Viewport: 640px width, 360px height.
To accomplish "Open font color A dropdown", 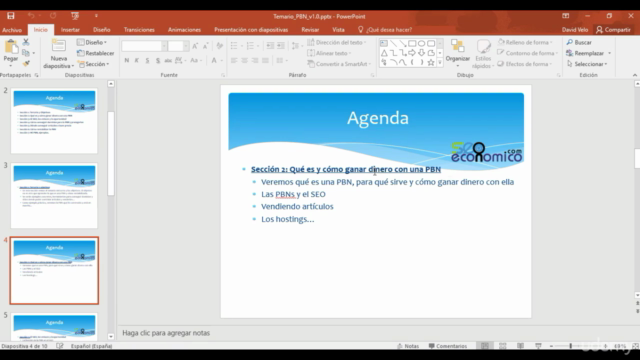I will [222, 60].
